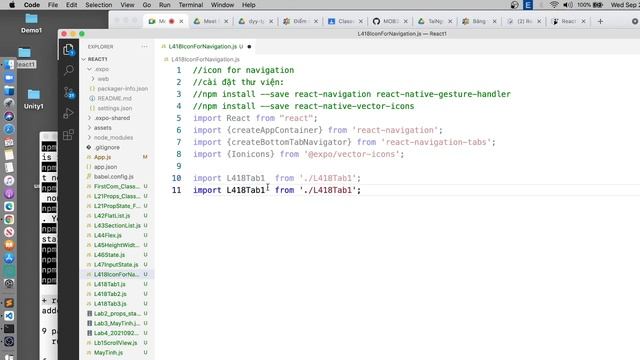Open the Window menu
Viewport: 640px width, 360px height.
point(222,5)
